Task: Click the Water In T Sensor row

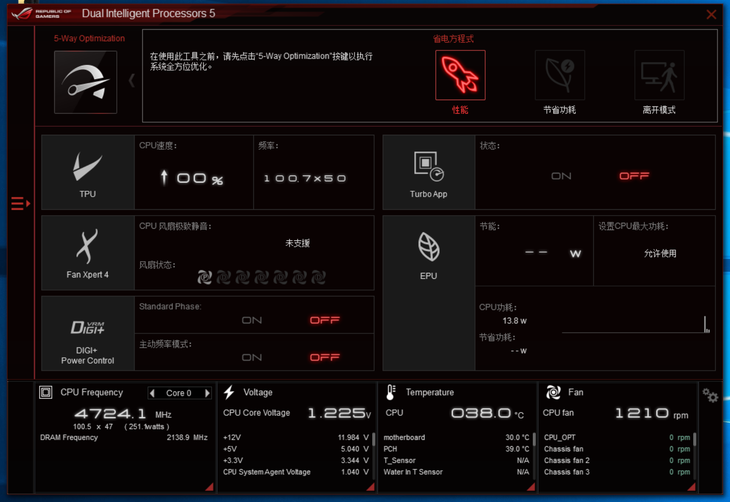Action: 456,472
